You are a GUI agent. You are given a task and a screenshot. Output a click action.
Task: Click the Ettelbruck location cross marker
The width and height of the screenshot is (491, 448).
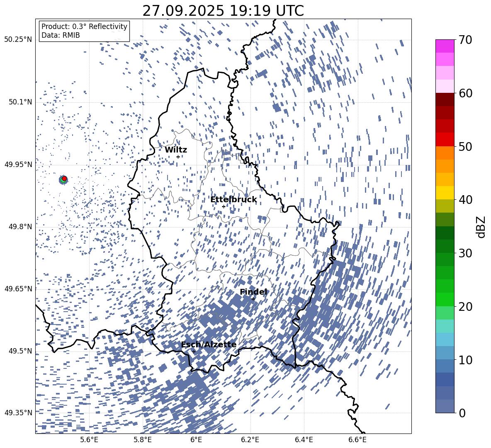coord(224,206)
